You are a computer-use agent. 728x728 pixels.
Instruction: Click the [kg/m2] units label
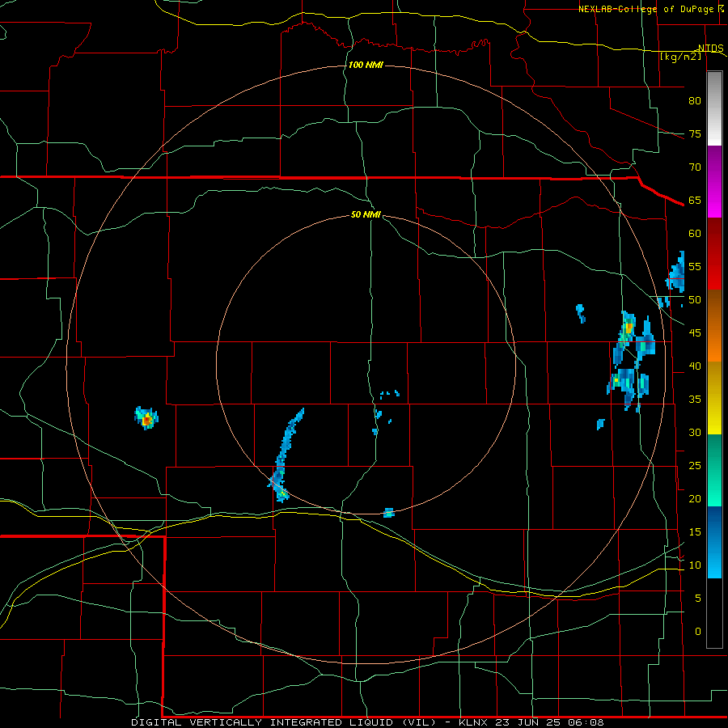tap(680, 57)
